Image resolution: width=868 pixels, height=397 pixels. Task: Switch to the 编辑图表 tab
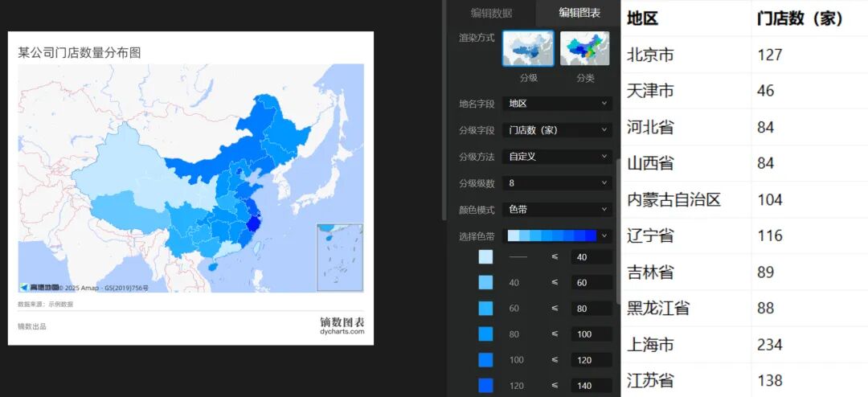tap(579, 13)
